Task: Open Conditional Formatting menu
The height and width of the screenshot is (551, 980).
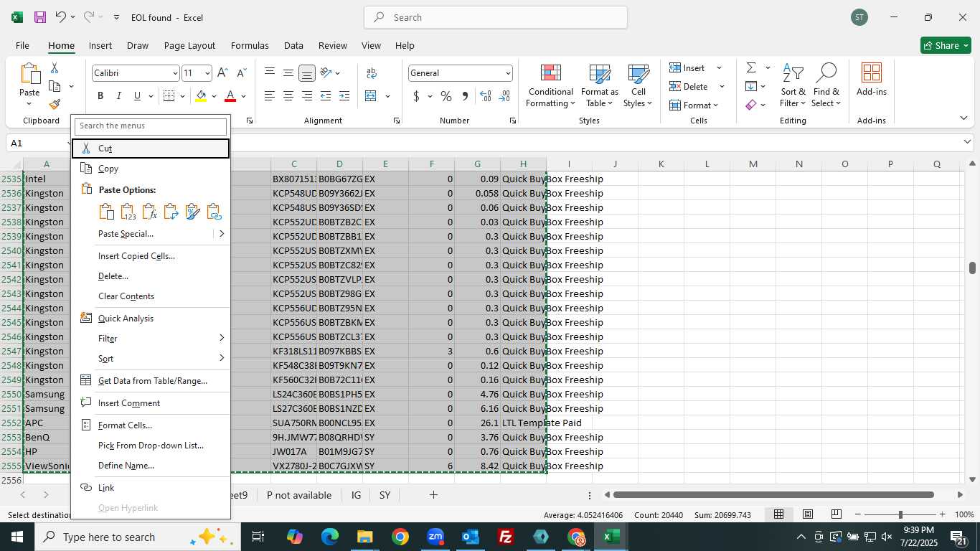Action: click(550, 86)
